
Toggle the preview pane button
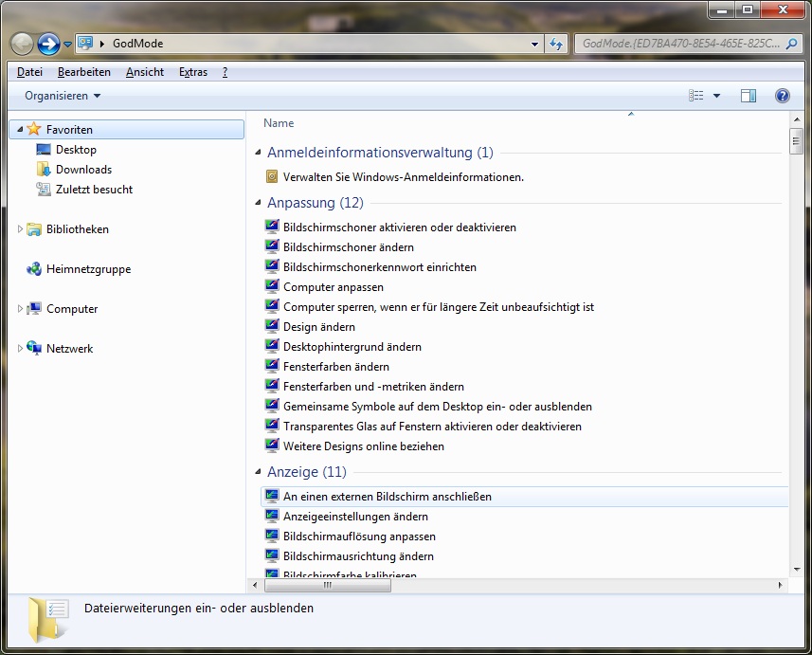(749, 96)
